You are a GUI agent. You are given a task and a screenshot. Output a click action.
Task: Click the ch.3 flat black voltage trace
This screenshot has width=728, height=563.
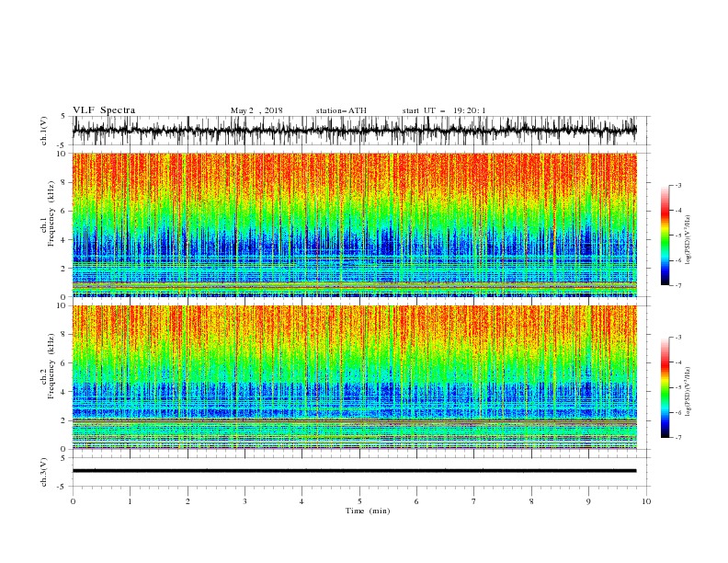click(x=354, y=471)
